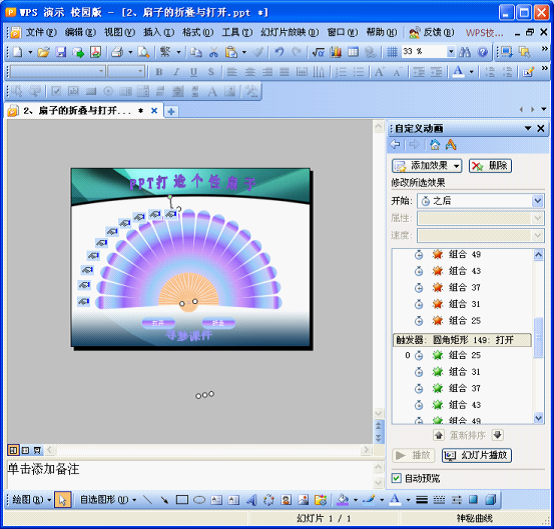The image size is (554, 529).
Task: Click the 播放 preview button
Action: (413, 455)
